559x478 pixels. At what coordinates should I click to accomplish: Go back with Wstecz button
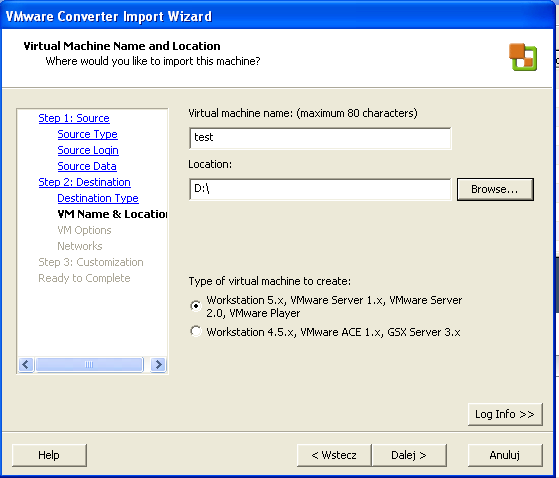click(x=334, y=455)
